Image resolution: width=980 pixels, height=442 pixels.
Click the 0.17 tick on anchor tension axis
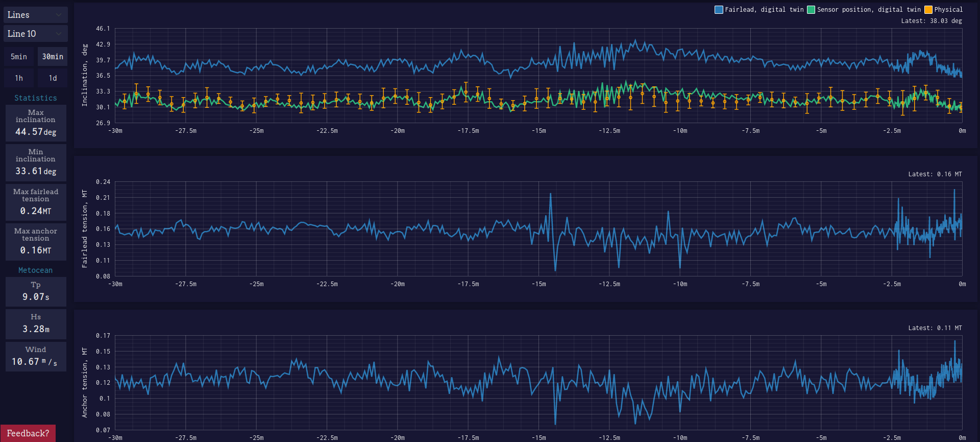click(103, 336)
